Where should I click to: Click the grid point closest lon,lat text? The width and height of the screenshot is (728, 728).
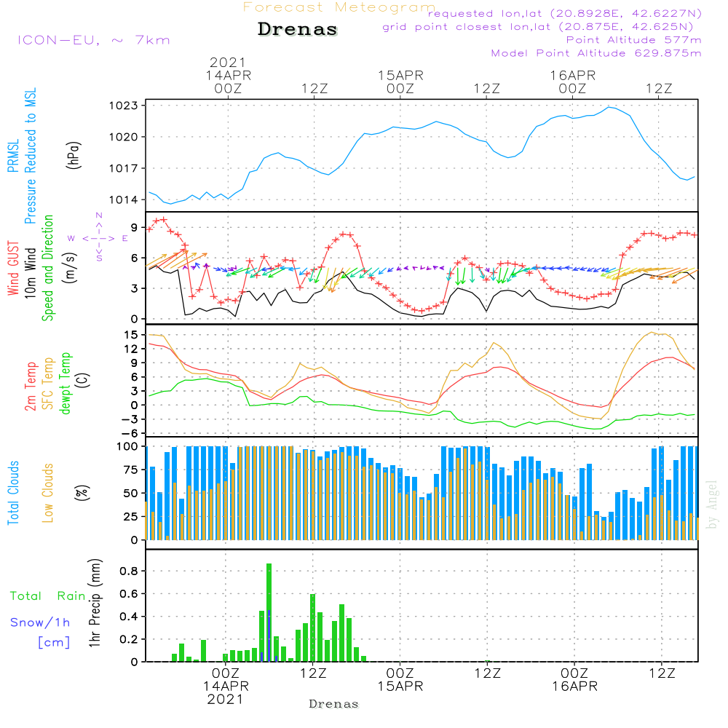point(538,27)
